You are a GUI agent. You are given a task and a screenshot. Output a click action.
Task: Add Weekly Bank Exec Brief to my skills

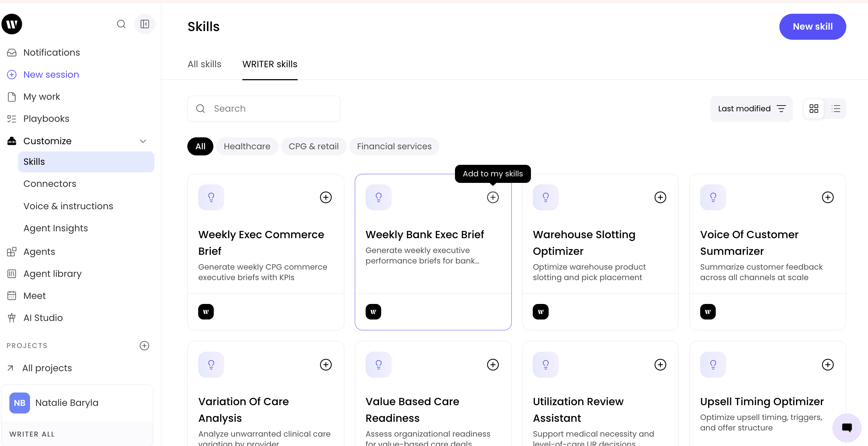click(x=493, y=197)
